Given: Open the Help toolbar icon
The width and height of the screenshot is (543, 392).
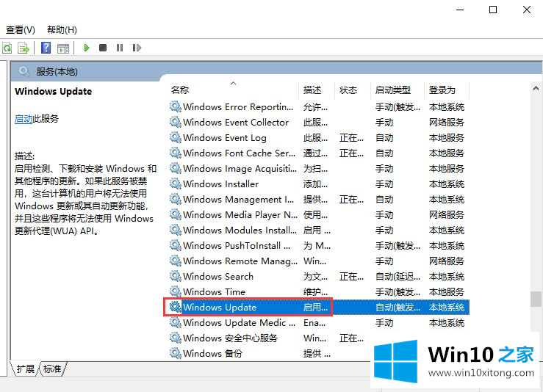Looking at the screenshot, I should pyautogui.click(x=46, y=48).
